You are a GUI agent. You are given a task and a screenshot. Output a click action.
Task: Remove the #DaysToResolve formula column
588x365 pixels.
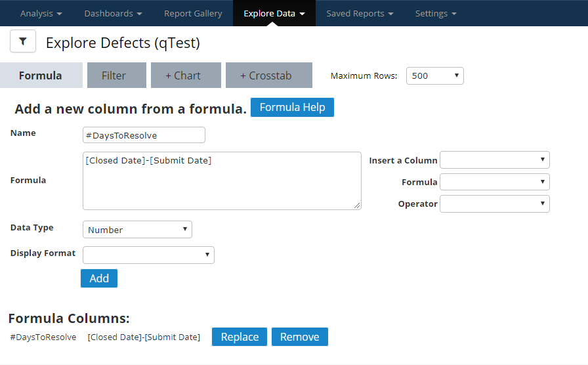[x=299, y=337]
